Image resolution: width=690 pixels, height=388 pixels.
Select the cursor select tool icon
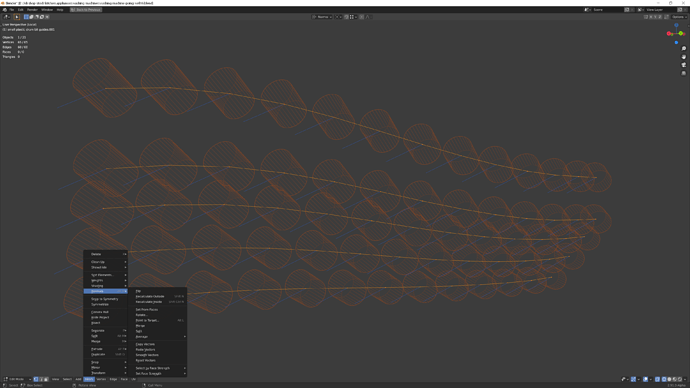coord(17,17)
